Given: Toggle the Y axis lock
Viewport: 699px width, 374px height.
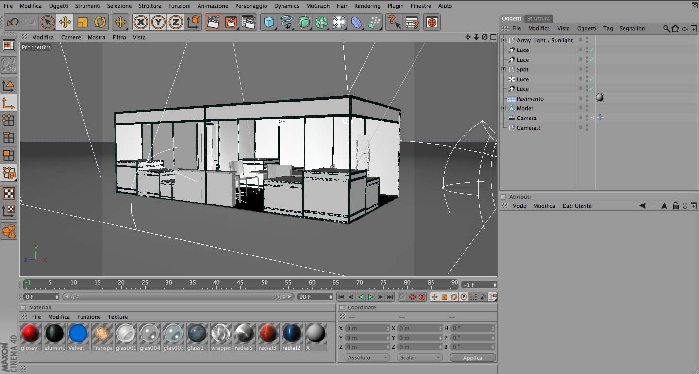Looking at the screenshot, I should coord(158,22).
